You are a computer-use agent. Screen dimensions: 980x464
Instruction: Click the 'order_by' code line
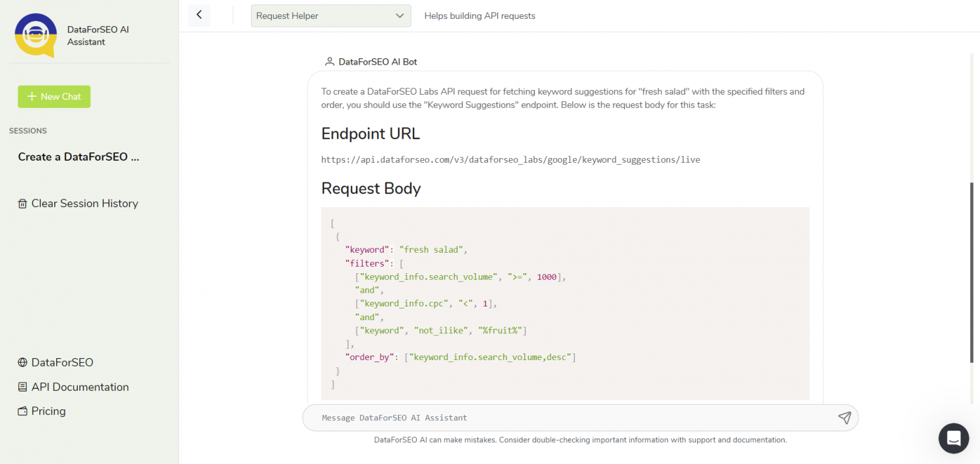pos(460,357)
